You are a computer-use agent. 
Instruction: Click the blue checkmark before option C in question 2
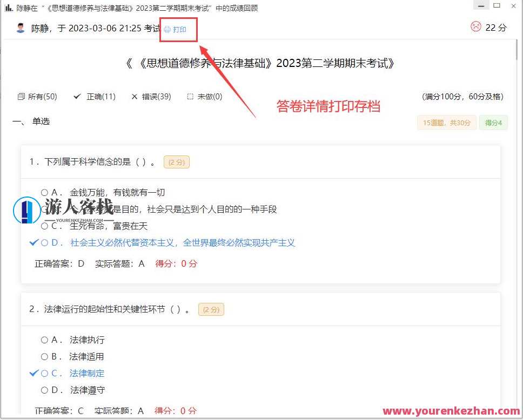[x=34, y=373]
